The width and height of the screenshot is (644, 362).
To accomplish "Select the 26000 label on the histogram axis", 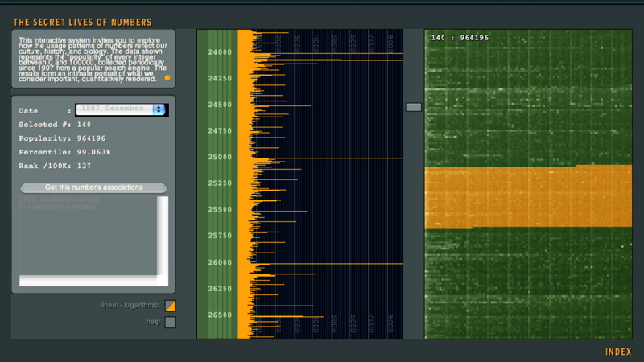I will click(220, 263).
